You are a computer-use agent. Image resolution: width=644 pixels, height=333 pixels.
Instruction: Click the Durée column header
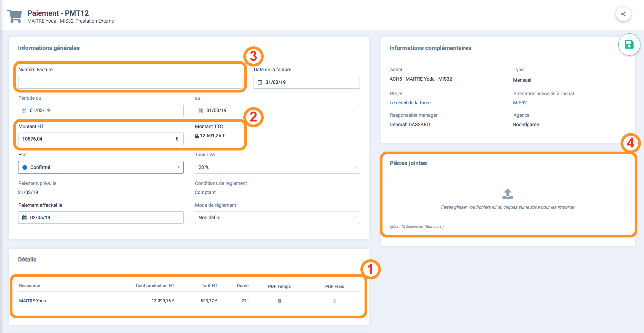click(243, 286)
